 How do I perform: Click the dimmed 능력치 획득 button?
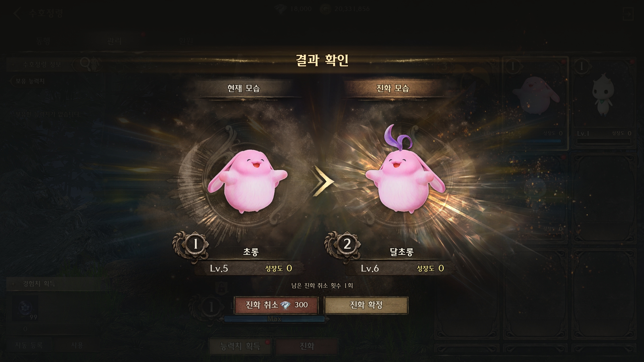tap(239, 346)
